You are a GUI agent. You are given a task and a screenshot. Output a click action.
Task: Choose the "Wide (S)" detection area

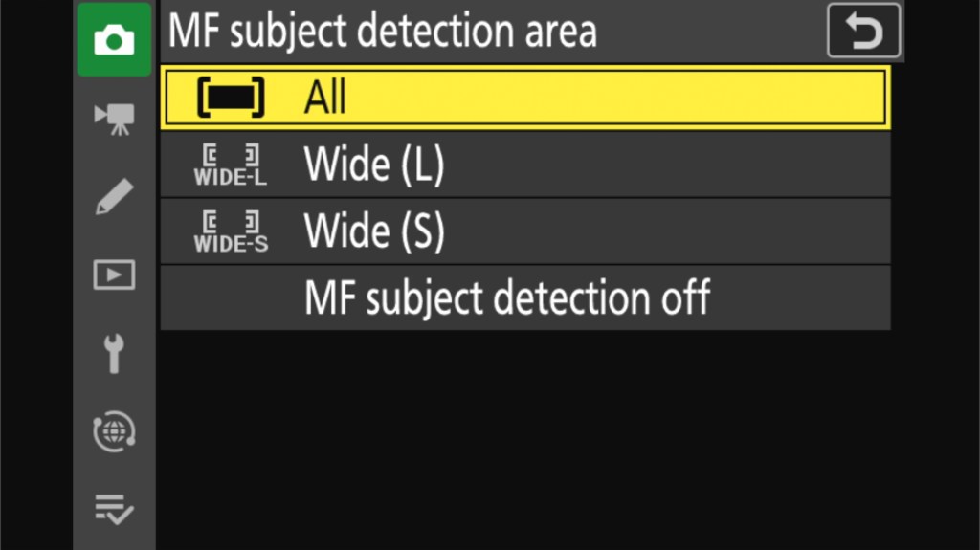point(374,231)
